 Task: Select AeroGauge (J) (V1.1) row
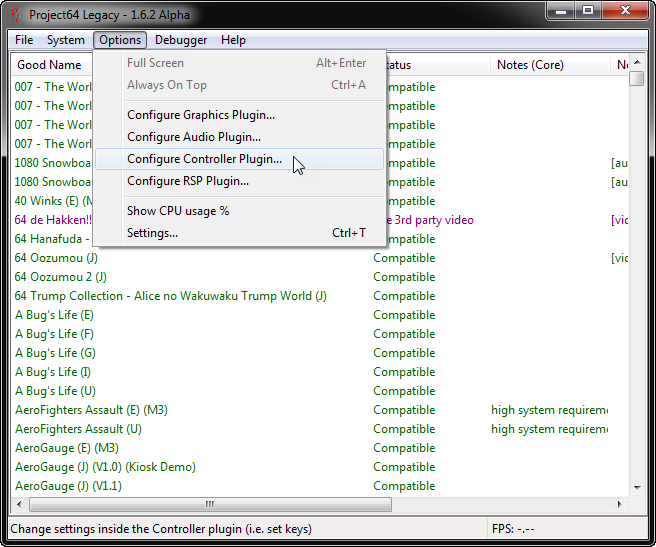tap(320, 486)
